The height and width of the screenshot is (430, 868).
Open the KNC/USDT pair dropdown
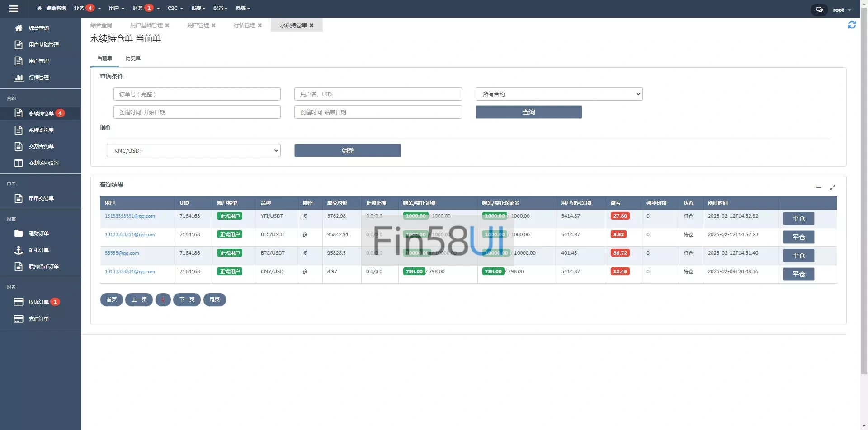[x=193, y=150]
